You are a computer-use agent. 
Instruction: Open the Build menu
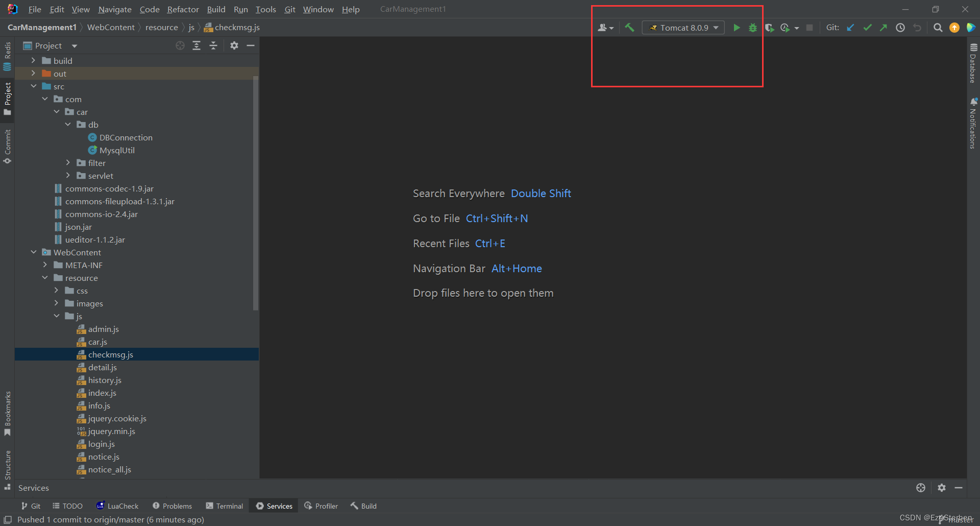click(x=216, y=9)
